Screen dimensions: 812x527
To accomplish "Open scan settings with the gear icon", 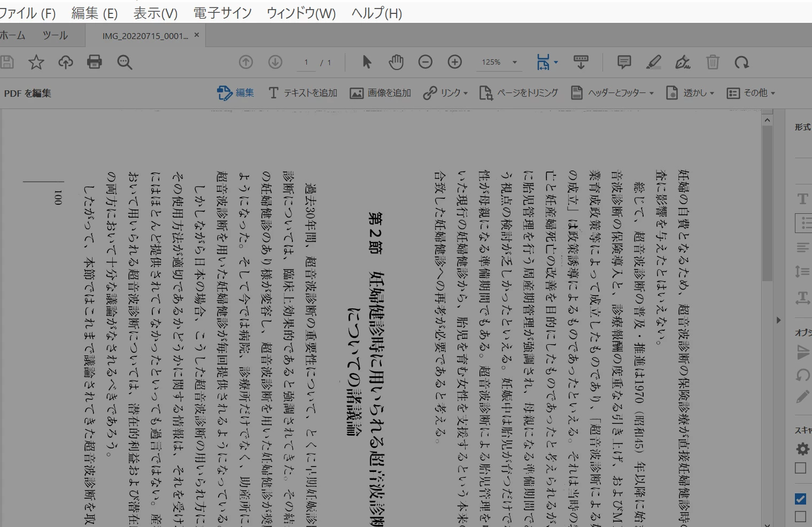I will click(802, 448).
